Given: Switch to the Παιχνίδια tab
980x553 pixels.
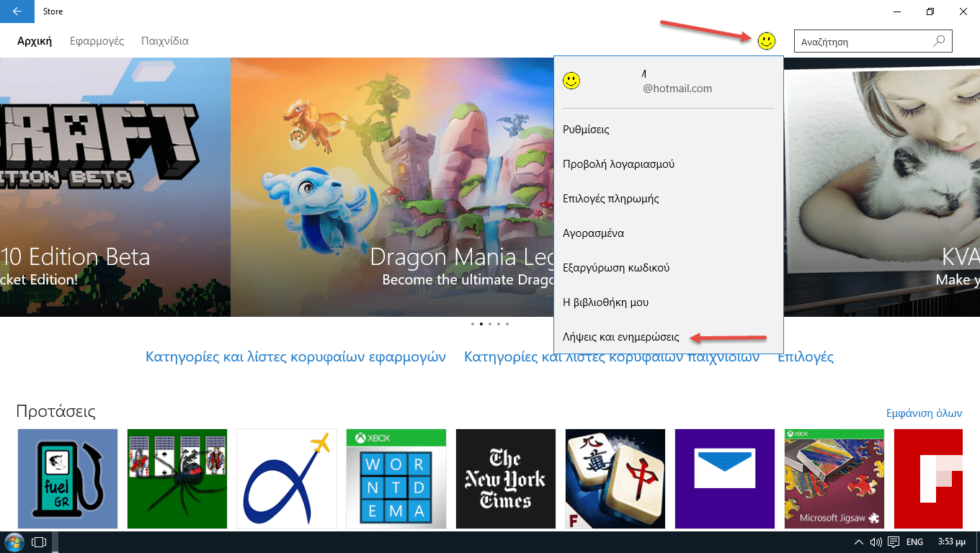Looking at the screenshot, I should [x=165, y=41].
